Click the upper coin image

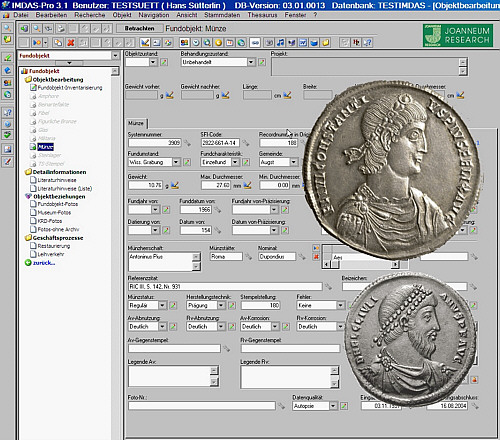[392, 170]
